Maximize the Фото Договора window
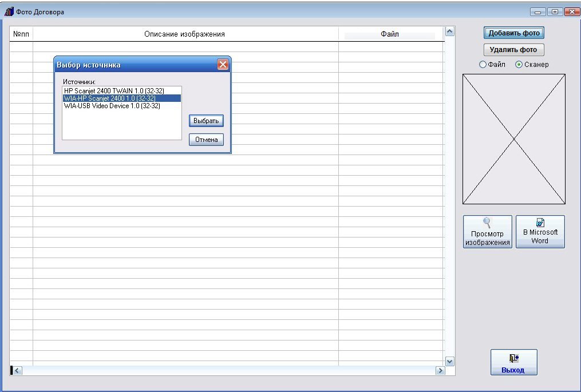Screen dimensions: 581x392 (x=555, y=12)
